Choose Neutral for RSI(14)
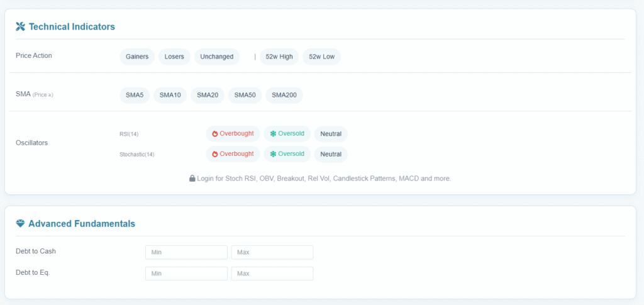The height and width of the screenshot is (305, 644). (331, 134)
